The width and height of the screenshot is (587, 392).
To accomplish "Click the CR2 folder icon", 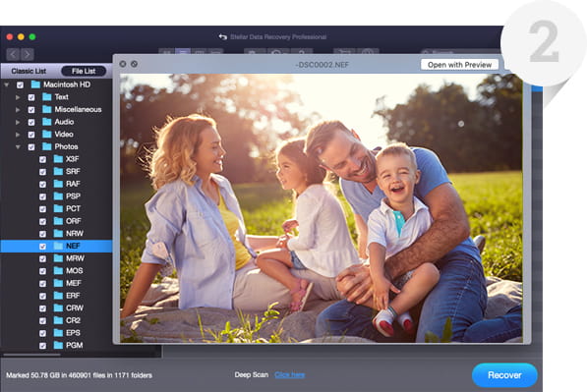I will coord(58,320).
